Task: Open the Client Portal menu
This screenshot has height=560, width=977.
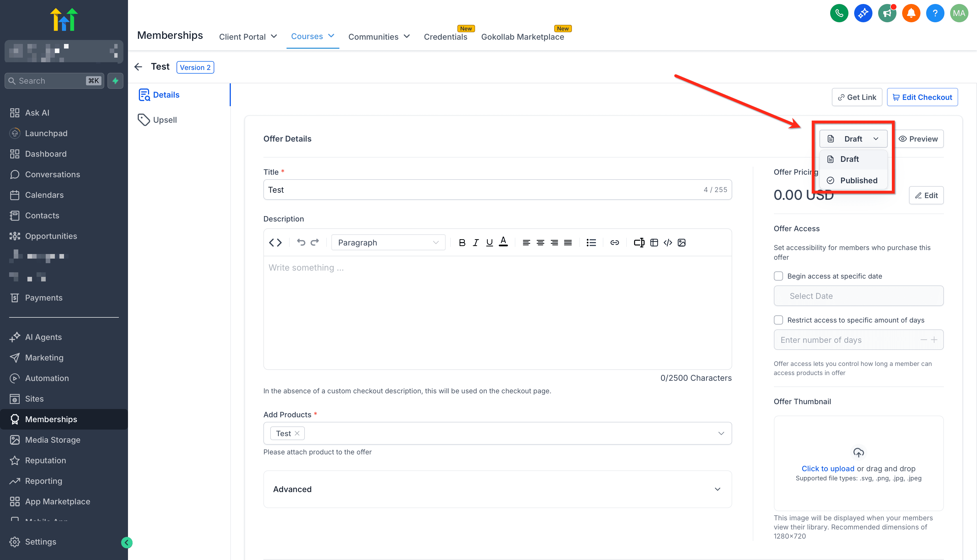Action: pyautogui.click(x=248, y=37)
